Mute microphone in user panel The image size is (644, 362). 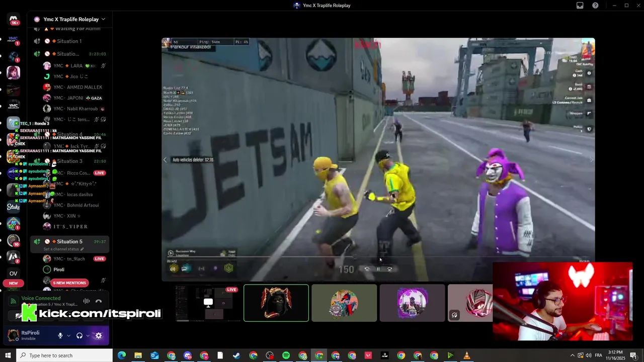60,335
